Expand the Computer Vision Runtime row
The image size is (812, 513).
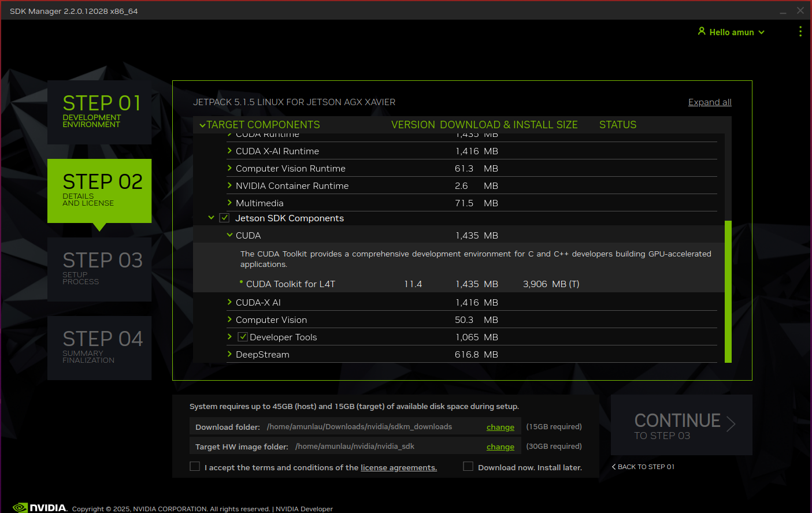(x=229, y=168)
